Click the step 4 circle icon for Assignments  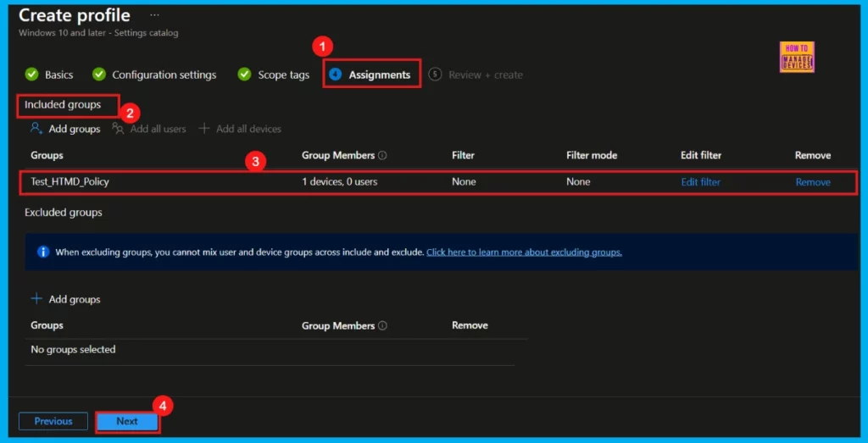(x=336, y=75)
